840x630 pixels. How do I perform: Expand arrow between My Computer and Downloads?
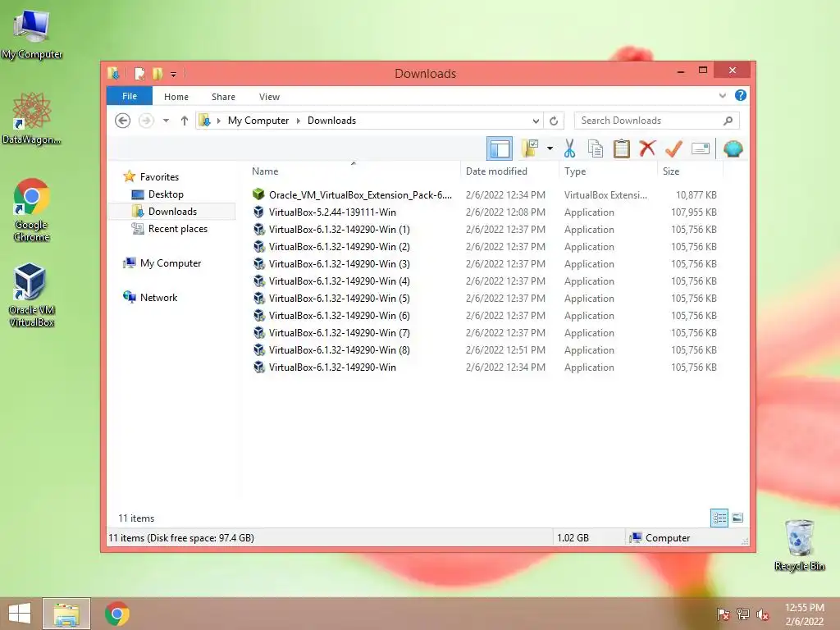click(x=299, y=121)
